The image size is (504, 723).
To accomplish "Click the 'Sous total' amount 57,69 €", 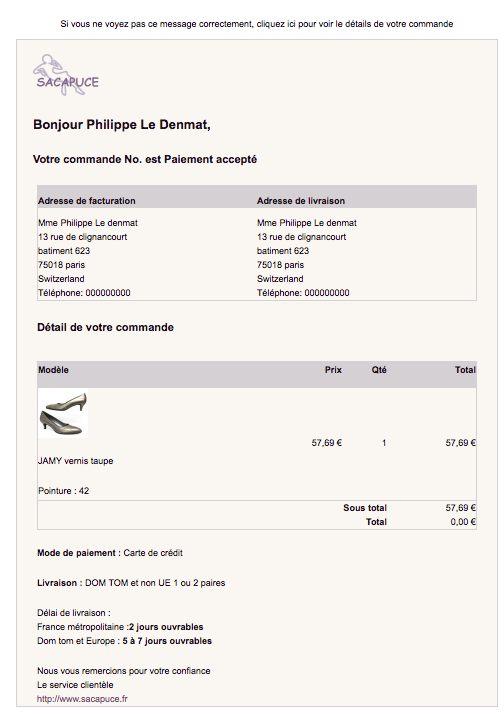I will tap(460, 508).
